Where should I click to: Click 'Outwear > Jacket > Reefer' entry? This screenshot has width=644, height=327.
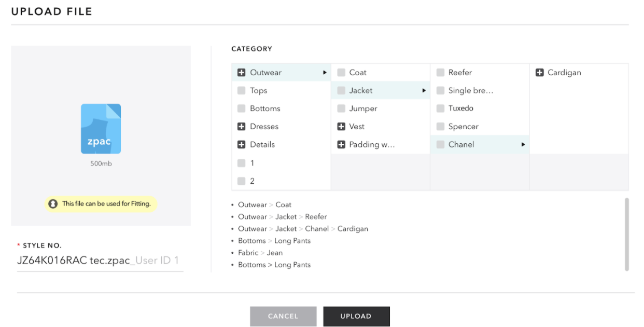click(x=282, y=217)
